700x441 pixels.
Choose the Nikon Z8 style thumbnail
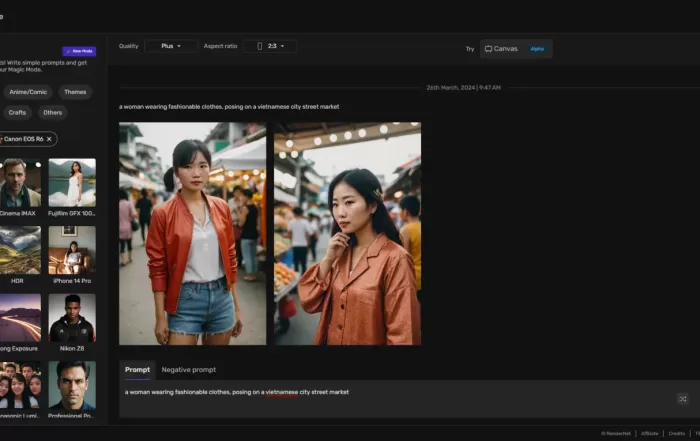pos(72,318)
